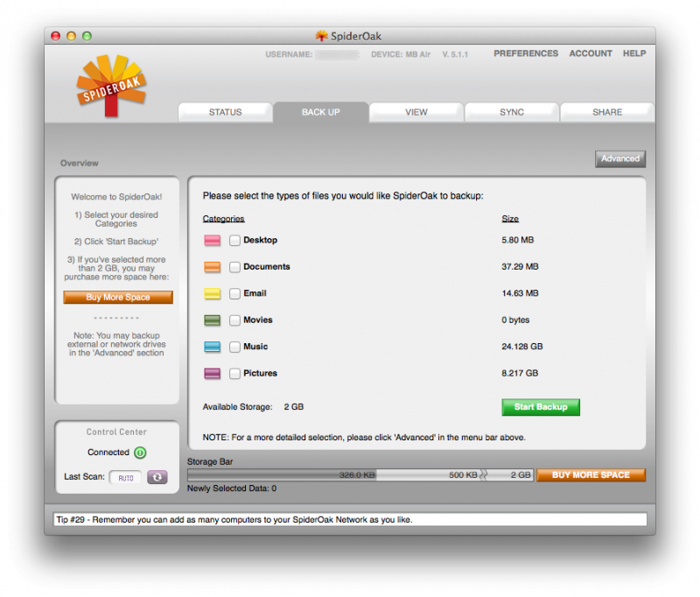
Task: Click the refresh scan icon button
Action: (157, 477)
